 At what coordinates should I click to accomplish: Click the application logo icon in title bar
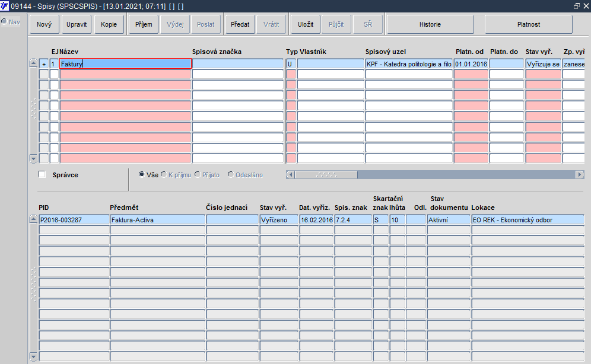[5, 6]
